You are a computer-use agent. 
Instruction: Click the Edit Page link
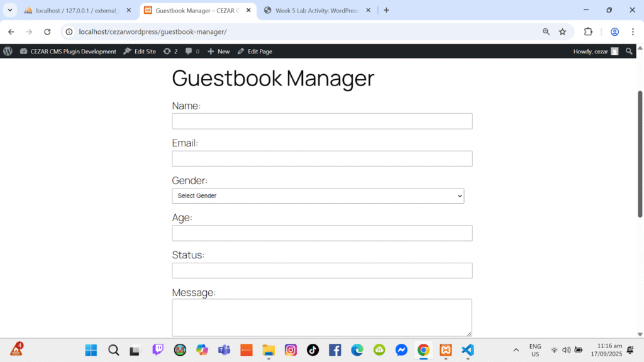click(255, 52)
